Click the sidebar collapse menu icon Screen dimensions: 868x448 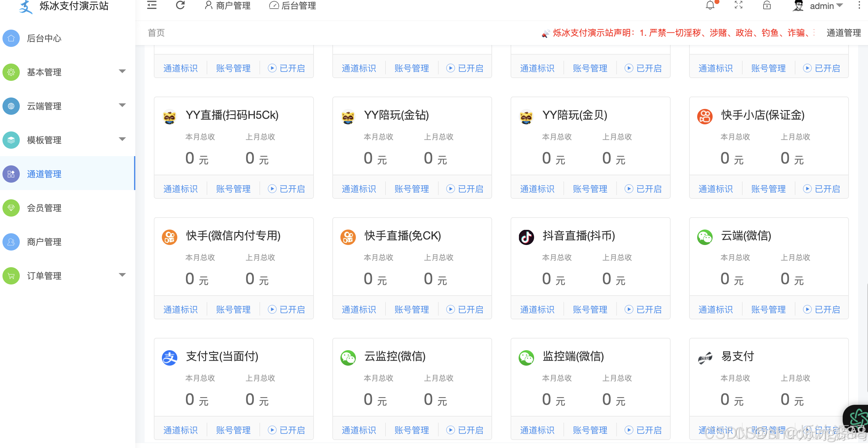152,5
